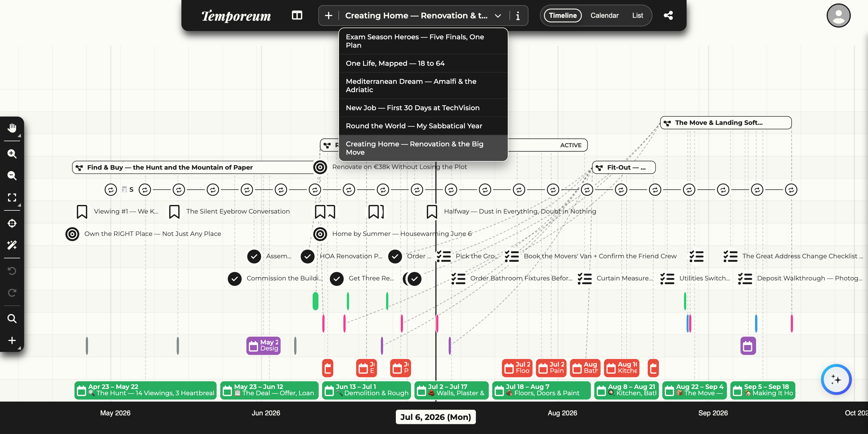Select Exam Season Heroes — Five Finals timeline
The height and width of the screenshot is (434, 868).
pyautogui.click(x=423, y=41)
